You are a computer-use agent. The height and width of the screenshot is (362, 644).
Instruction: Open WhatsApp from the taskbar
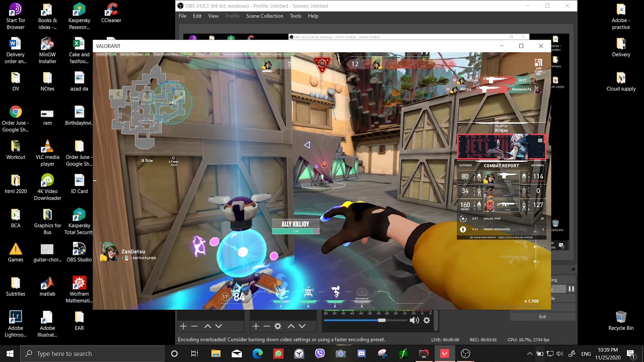278,353
